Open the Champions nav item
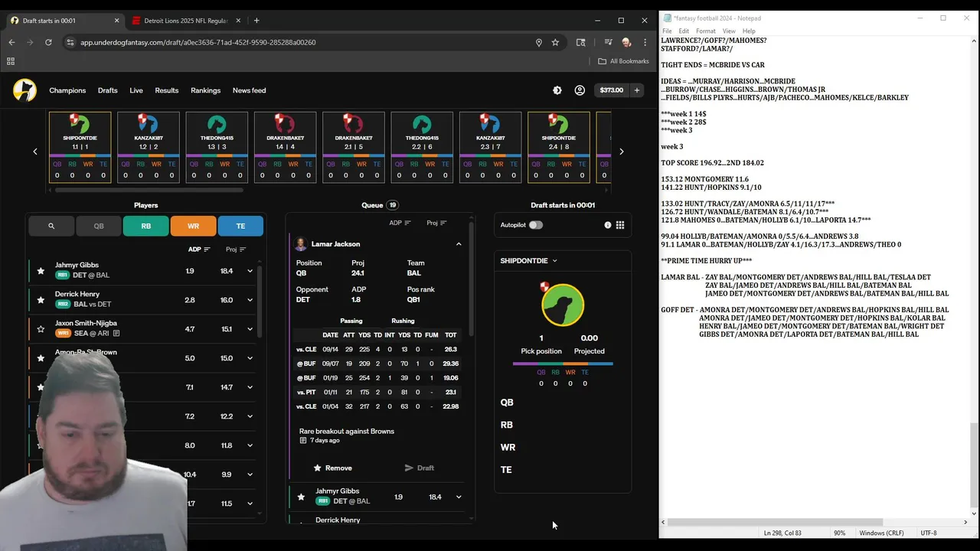The image size is (980, 551). tap(67, 90)
